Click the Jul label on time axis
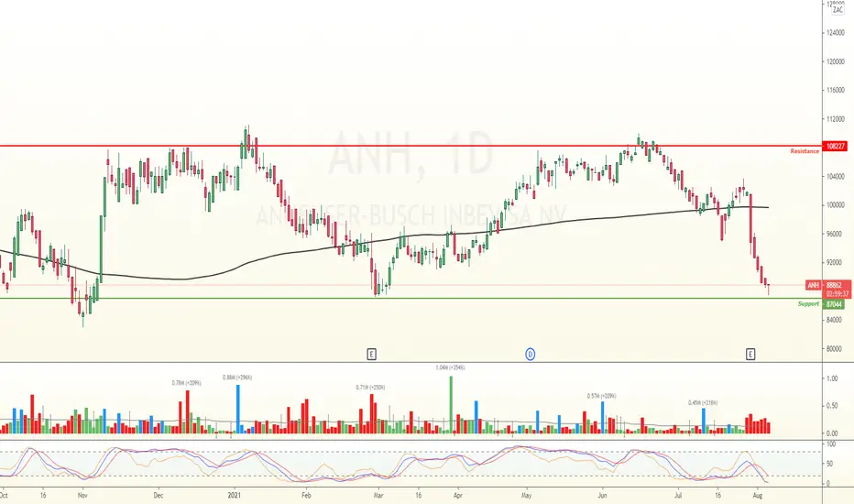The width and height of the screenshot is (854, 504). 678,496
